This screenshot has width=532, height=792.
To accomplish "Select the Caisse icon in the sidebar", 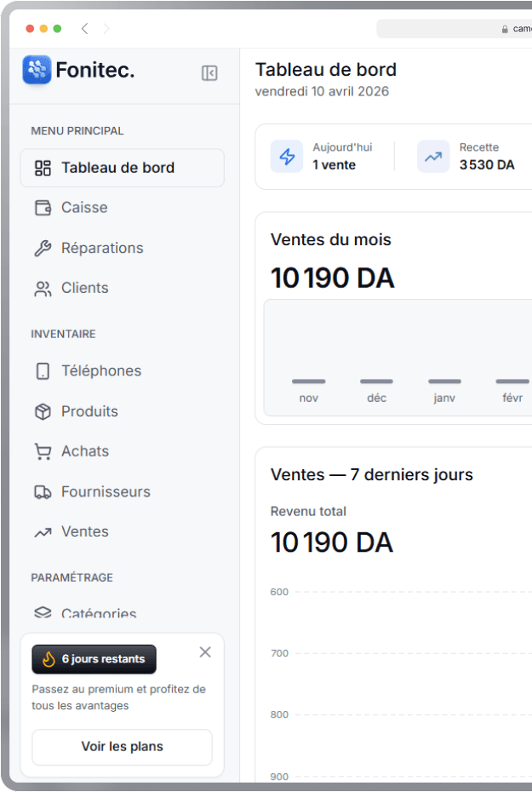I will tap(43, 208).
